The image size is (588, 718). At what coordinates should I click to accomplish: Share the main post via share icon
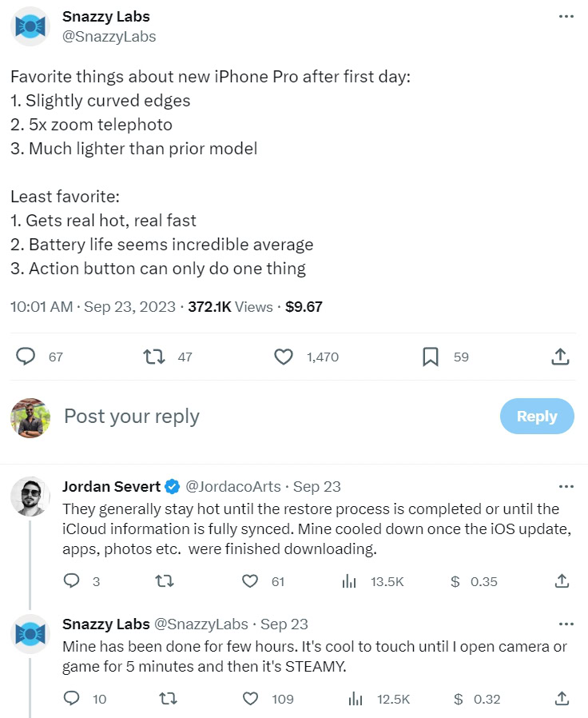tap(561, 357)
